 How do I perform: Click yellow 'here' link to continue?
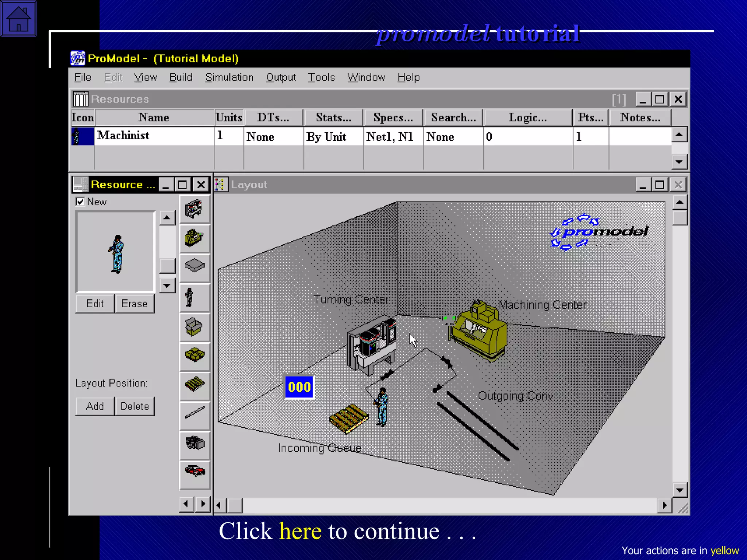[x=300, y=531]
